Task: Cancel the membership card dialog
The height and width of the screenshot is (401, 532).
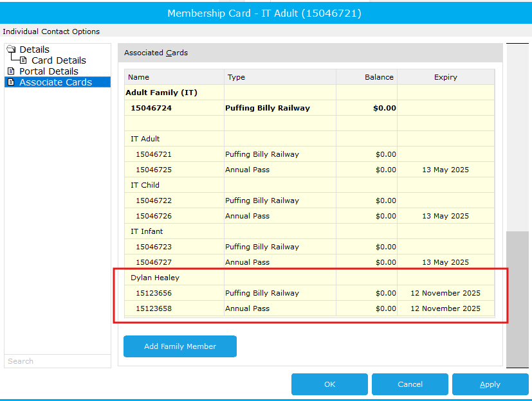Action: pos(410,384)
